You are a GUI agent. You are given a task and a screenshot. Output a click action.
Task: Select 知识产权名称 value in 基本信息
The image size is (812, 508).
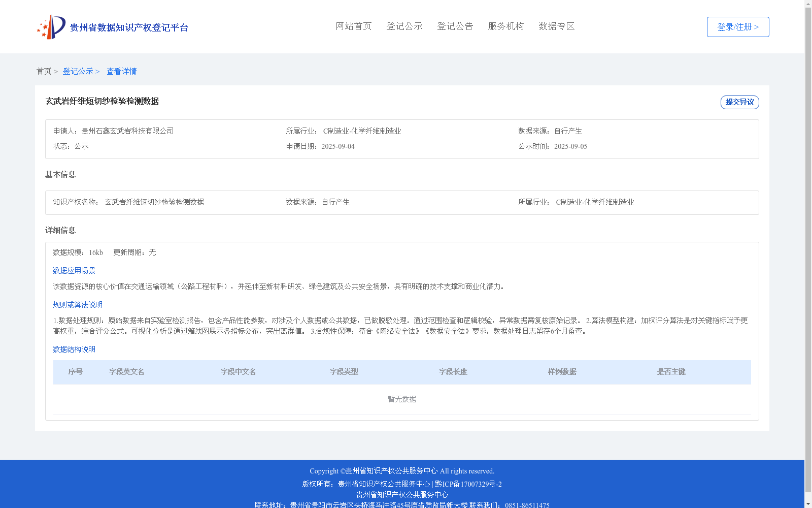(154, 202)
